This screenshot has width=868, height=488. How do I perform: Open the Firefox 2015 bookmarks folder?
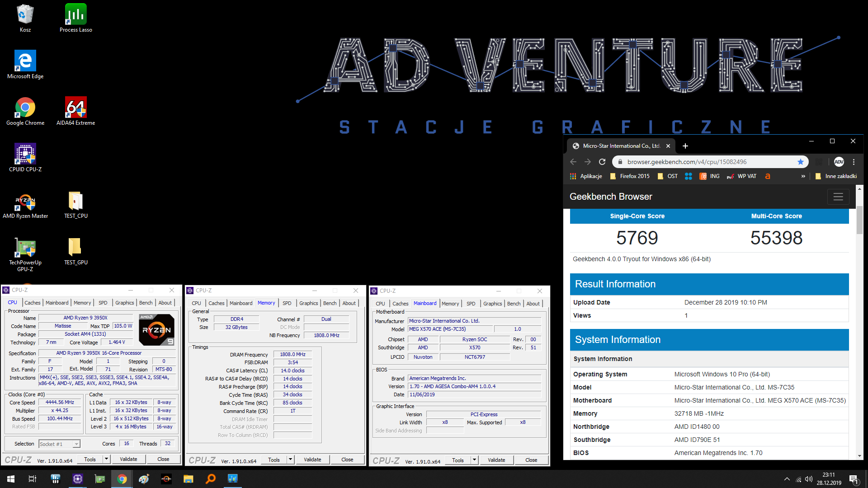[630, 176]
